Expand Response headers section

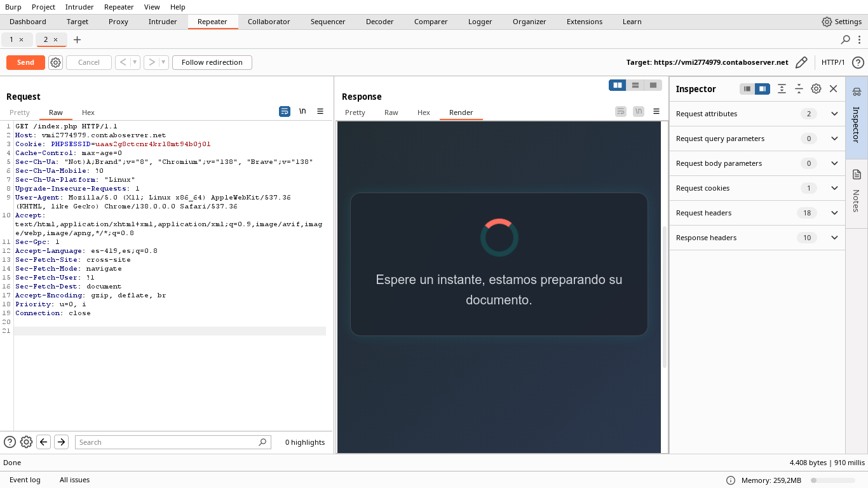coord(834,238)
